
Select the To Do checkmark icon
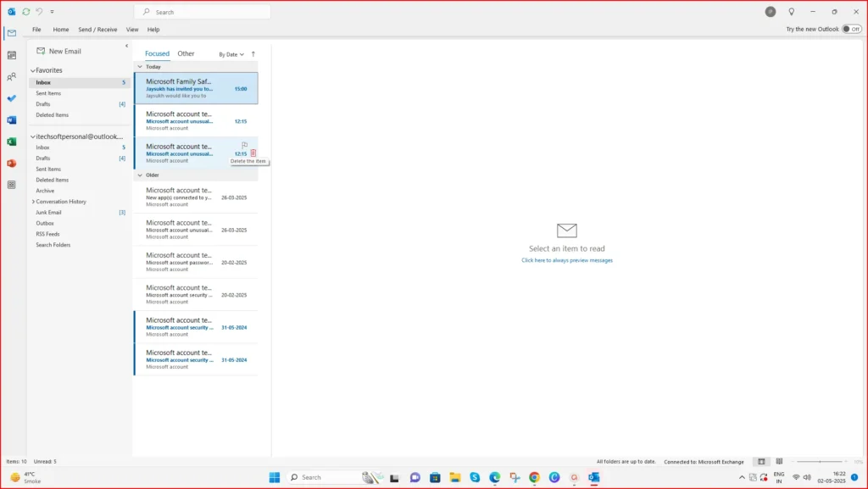tap(11, 98)
